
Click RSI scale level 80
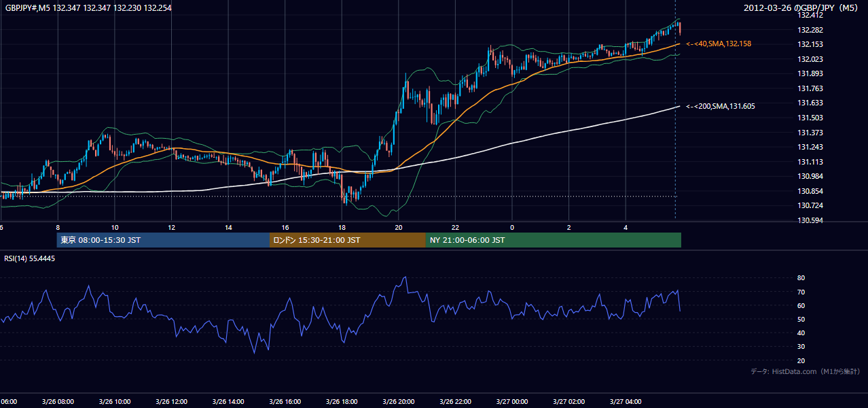pos(801,278)
